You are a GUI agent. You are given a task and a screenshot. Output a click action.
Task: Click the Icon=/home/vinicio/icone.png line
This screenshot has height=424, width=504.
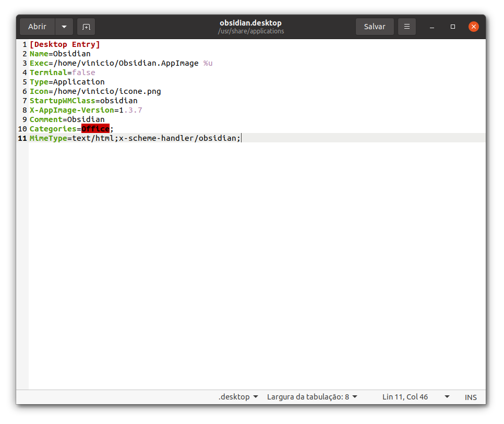(x=95, y=91)
